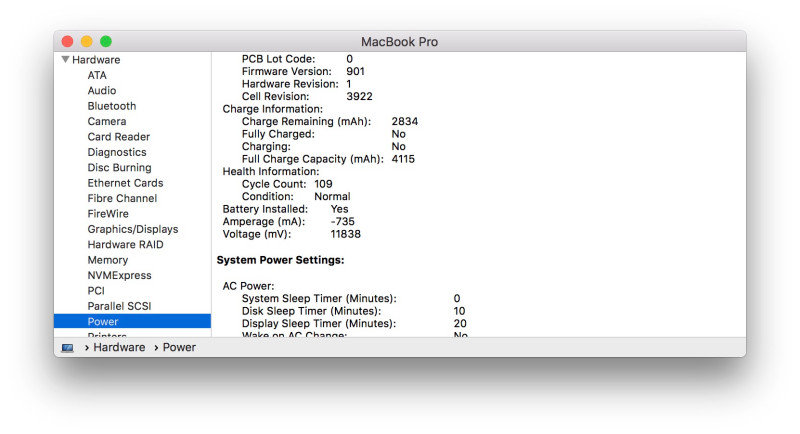Select Diagnostics in the sidebar
Viewport: 800px width, 434px height.
[116, 152]
